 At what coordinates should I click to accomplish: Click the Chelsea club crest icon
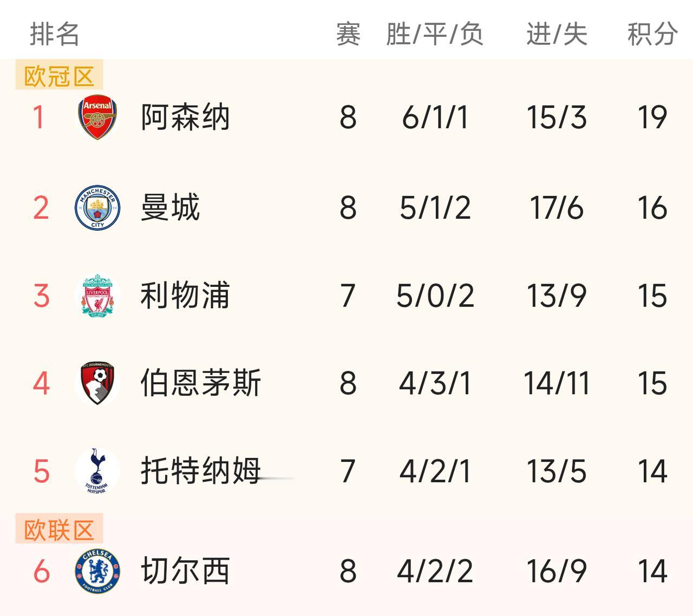97,571
